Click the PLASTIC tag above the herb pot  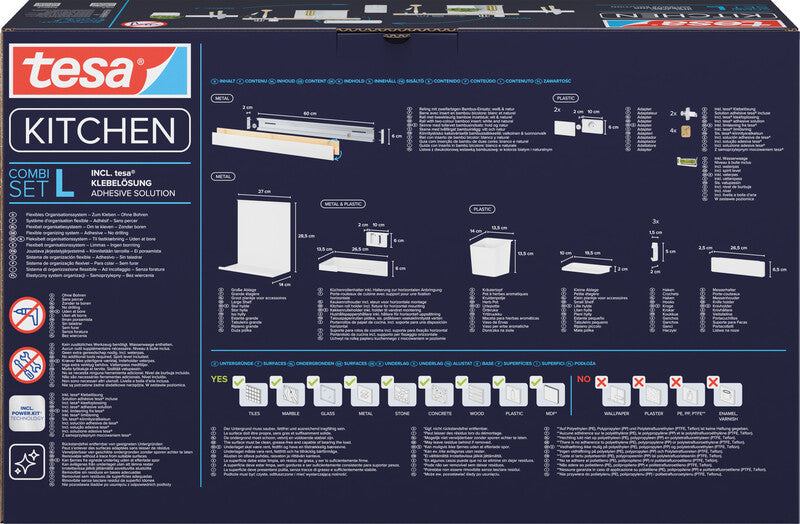(482, 209)
